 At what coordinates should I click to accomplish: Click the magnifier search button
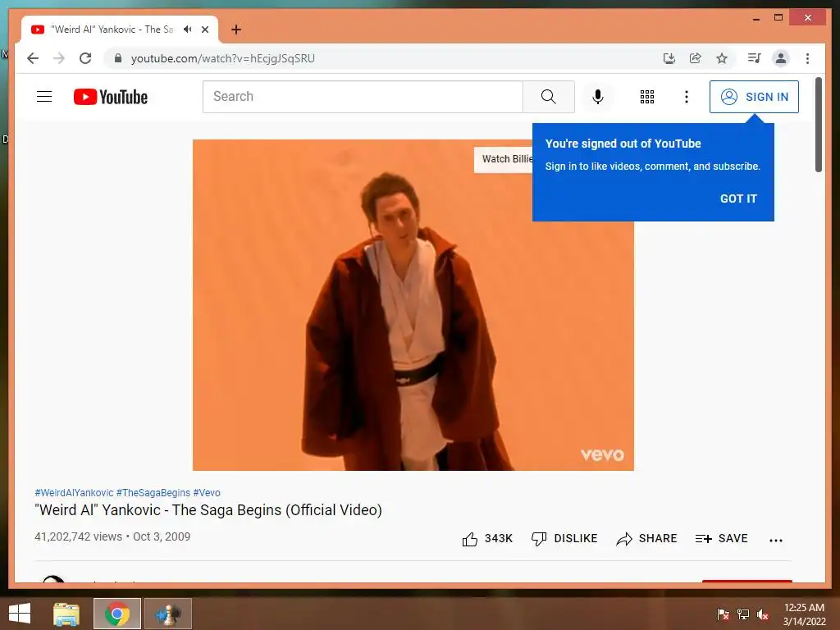coord(549,97)
